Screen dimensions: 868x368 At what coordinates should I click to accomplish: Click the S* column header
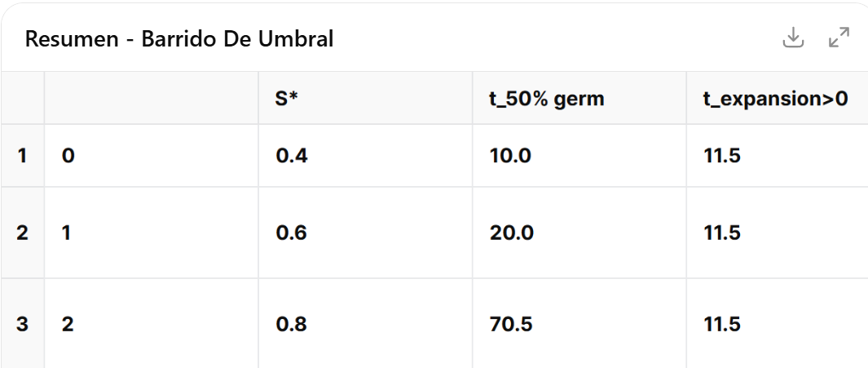(x=287, y=99)
